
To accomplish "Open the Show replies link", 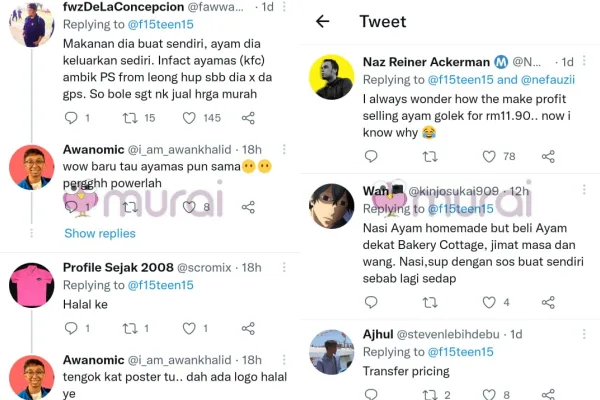I will (99, 233).
